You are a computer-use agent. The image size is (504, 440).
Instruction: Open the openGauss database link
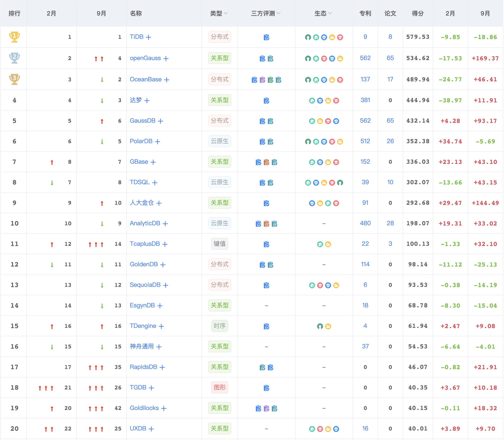[145, 58]
